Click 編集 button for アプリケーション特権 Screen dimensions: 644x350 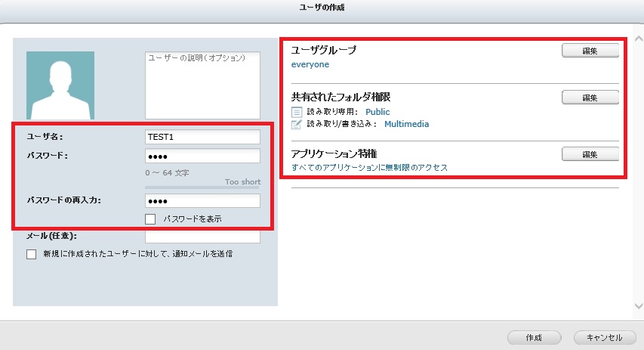pos(590,154)
